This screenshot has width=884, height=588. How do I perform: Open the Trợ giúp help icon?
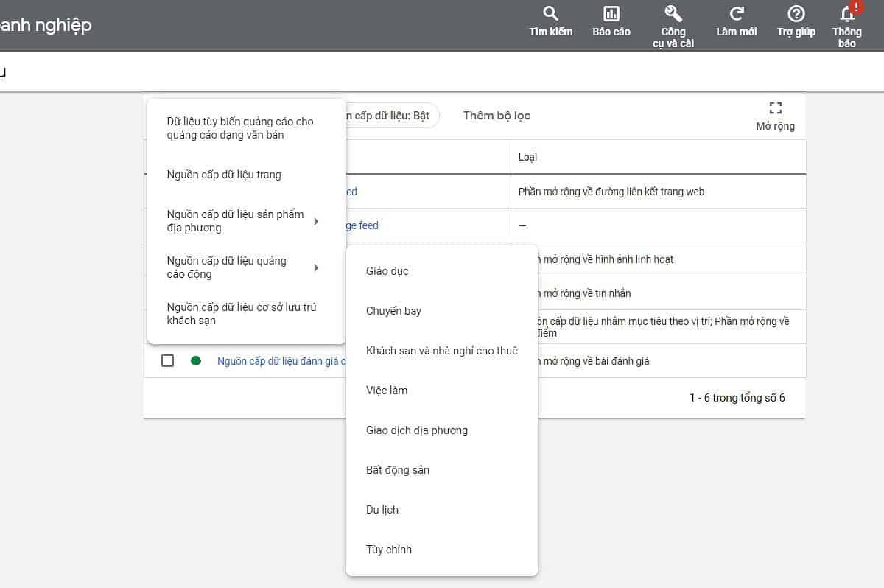tap(796, 14)
